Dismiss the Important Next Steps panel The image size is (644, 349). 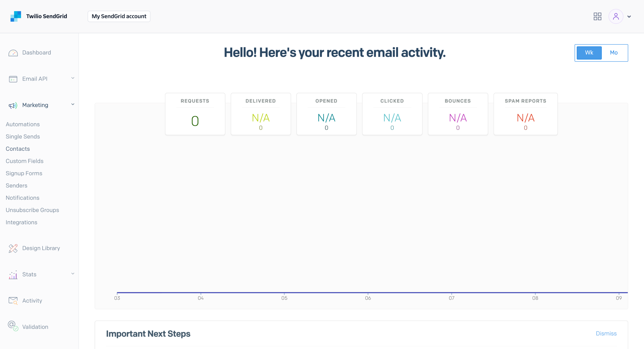[x=606, y=334]
